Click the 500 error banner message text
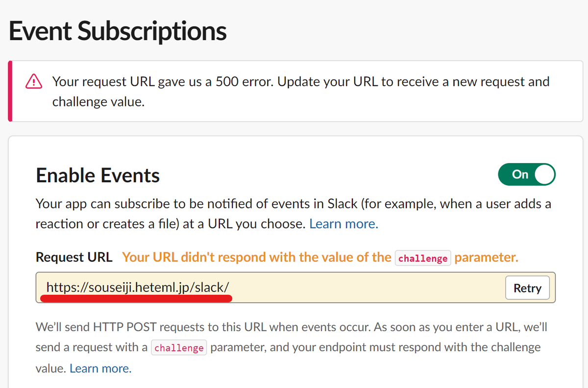Image resolution: width=588 pixels, height=388 pixels. 301,92
